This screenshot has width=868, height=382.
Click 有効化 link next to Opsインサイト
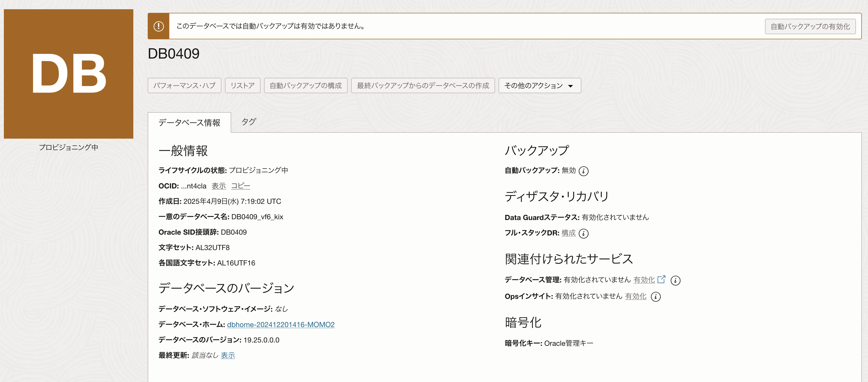[x=635, y=296]
